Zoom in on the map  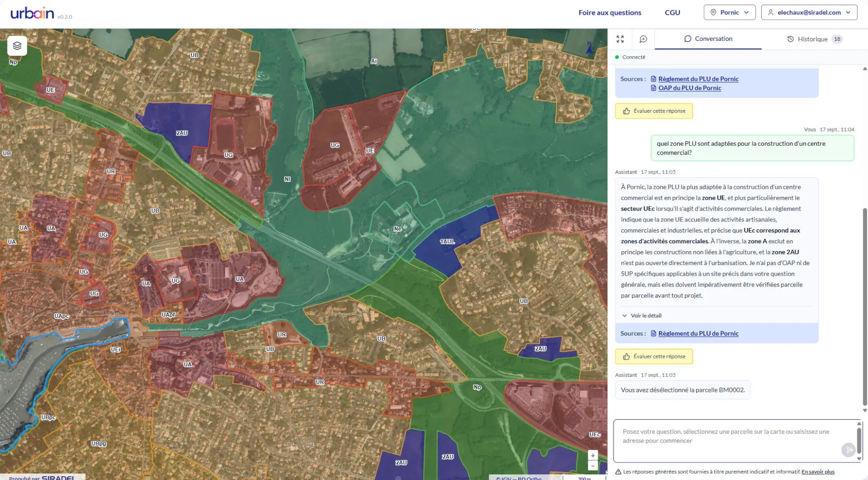click(593, 455)
